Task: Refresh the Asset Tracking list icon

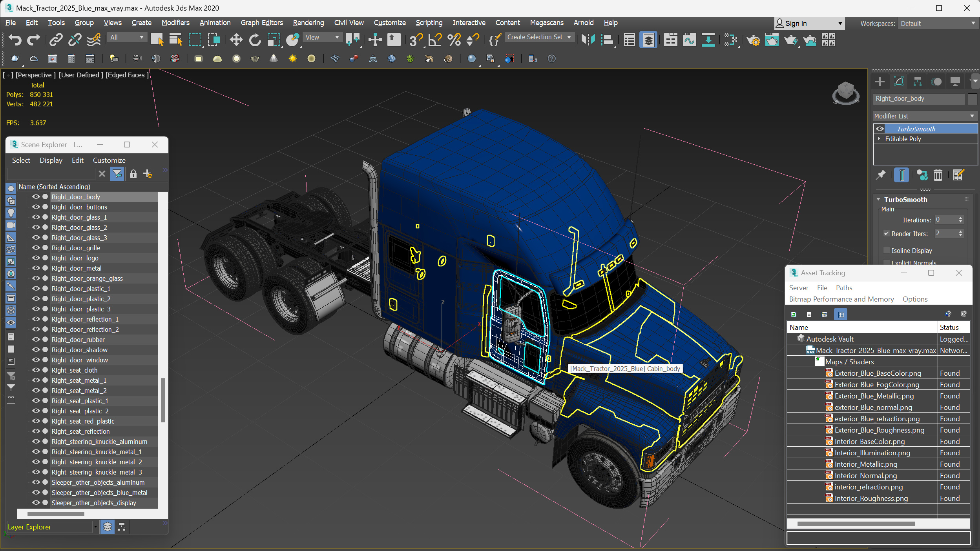Action: click(794, 315)
